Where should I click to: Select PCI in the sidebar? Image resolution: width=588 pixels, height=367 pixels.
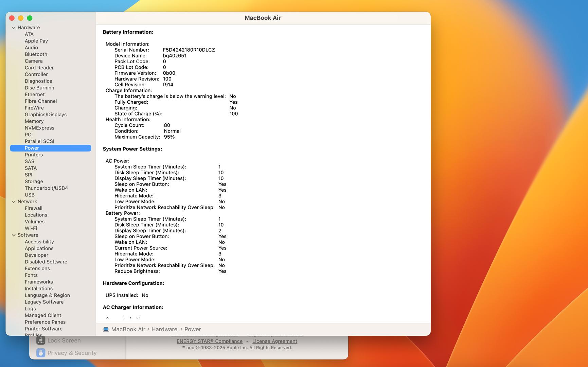click(29, 135)
